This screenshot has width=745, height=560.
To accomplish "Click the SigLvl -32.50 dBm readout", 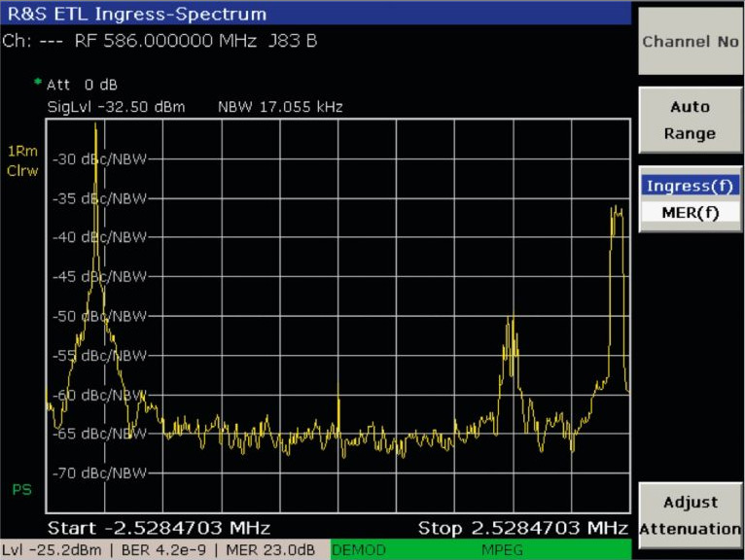I will point(116,106).
